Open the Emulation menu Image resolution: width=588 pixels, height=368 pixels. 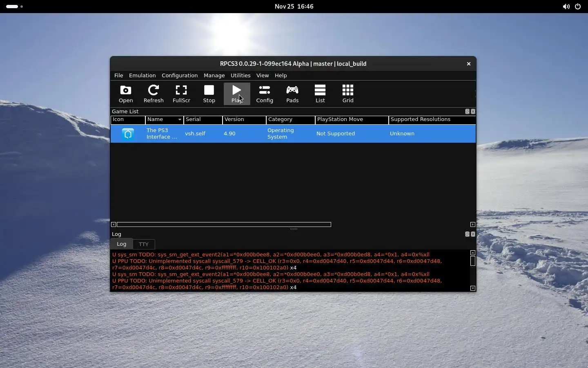[142, 75]
